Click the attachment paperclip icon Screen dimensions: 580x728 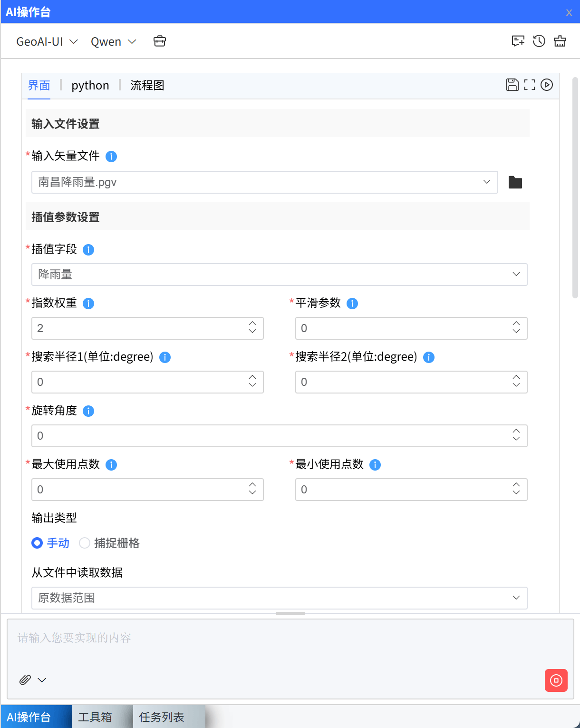(25, 679)
